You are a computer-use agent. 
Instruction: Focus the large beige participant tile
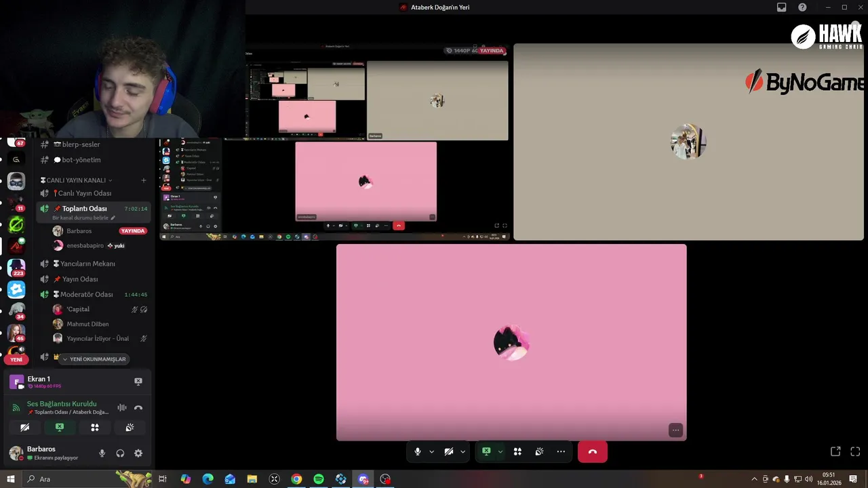[688, 142]
